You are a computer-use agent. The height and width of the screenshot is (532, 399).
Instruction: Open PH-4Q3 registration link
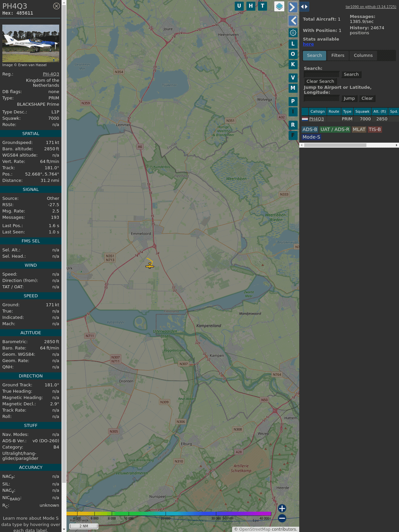click(x=51, y=74)
